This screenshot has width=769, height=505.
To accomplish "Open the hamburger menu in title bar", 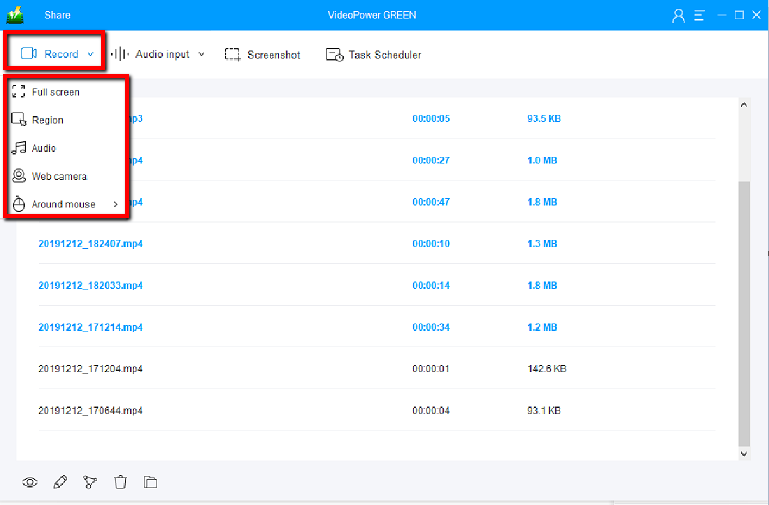I will [x=700, y=15].
